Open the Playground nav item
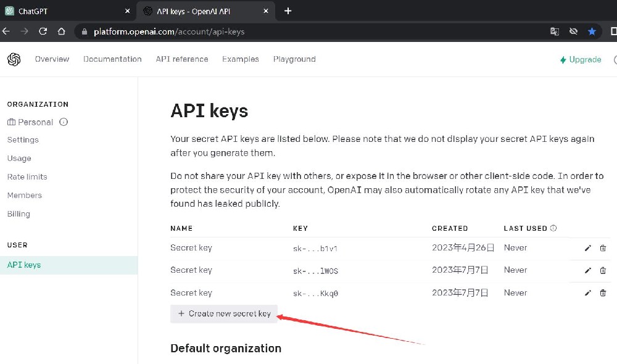 tap(294, 59)
